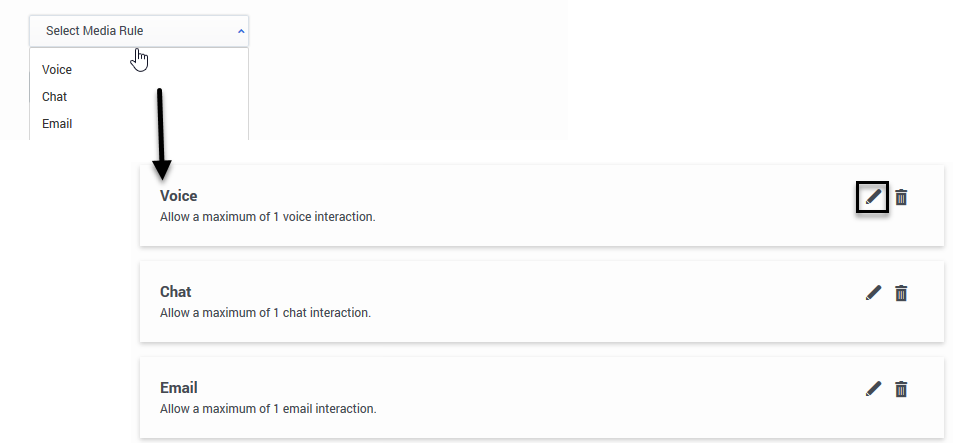
Task: Pick Email in the media rule list
Action: coord(57,124)
